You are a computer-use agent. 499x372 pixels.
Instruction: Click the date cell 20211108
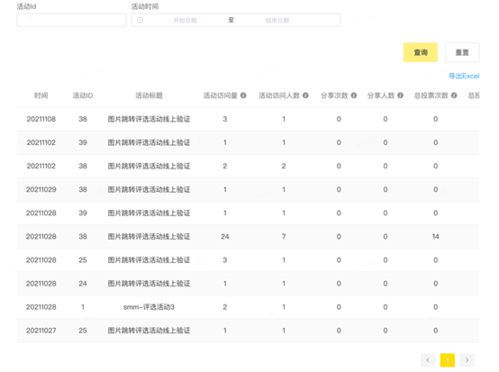pyautogui.click(x=41, y=119)
